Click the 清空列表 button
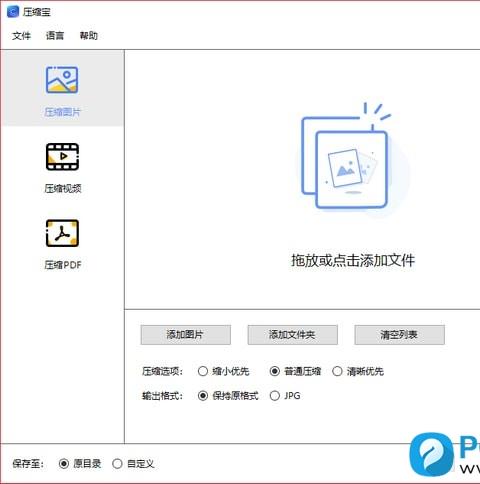The image size is (480, 484). click(x=399, y=335)
